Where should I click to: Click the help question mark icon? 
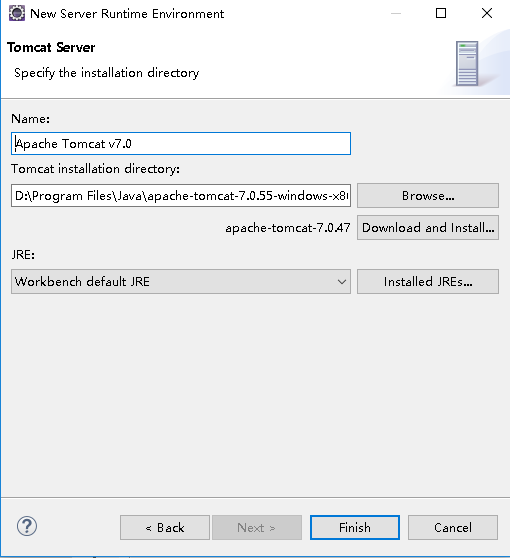coord(27,526)
